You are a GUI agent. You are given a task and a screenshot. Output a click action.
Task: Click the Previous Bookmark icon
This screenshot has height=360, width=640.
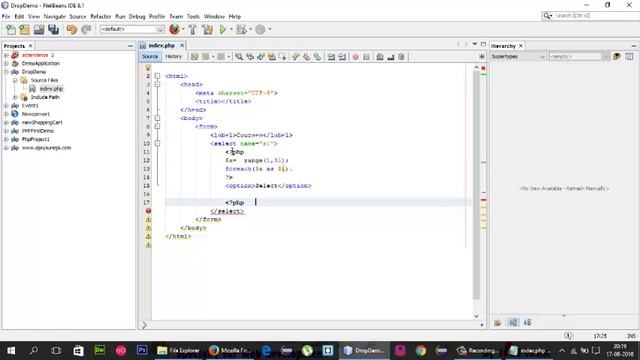[296, 57]
